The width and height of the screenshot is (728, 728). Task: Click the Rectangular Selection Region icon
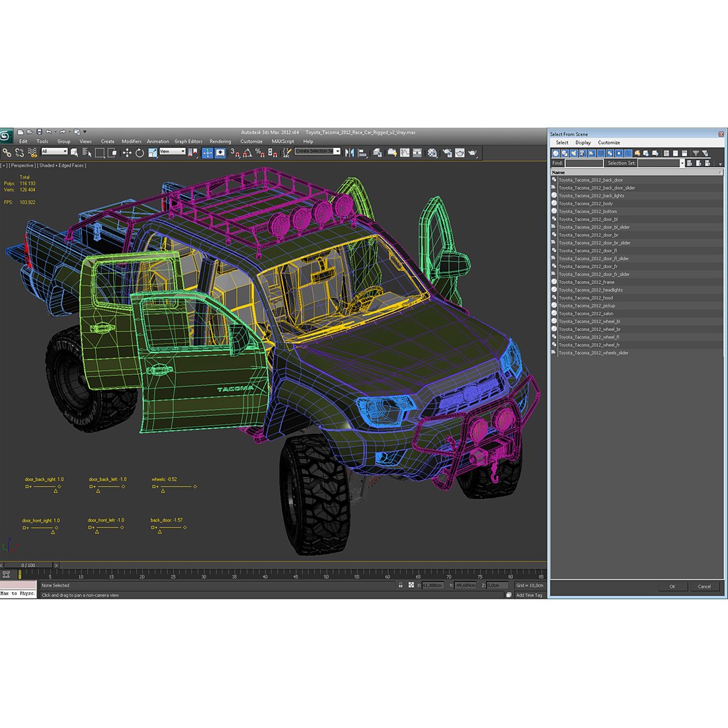pyautogui.click(x=100, y=153)
